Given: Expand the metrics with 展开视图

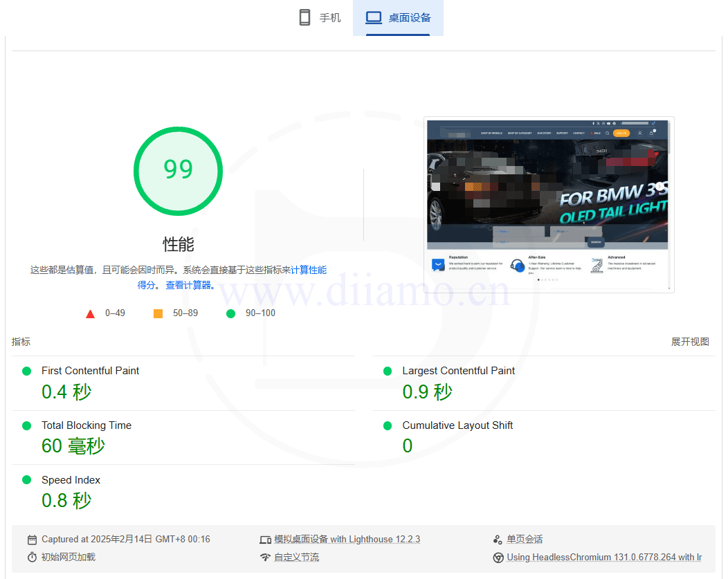Looking at the screenshot, I should [x=690, y=342].
